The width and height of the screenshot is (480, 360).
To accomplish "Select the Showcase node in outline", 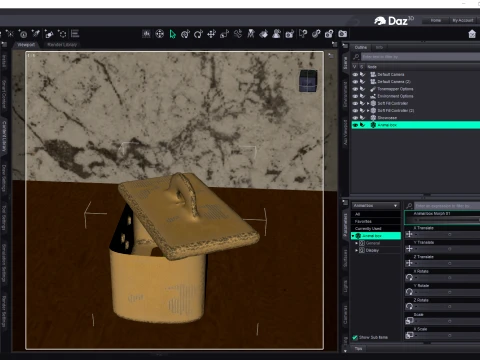I will click(387, 118).
